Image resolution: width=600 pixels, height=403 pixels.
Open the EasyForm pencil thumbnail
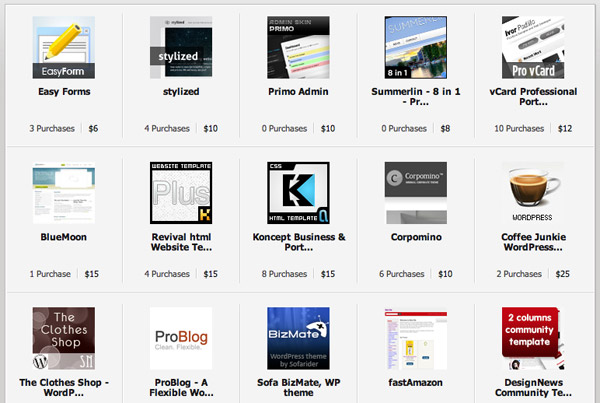[x=64, y=47]
